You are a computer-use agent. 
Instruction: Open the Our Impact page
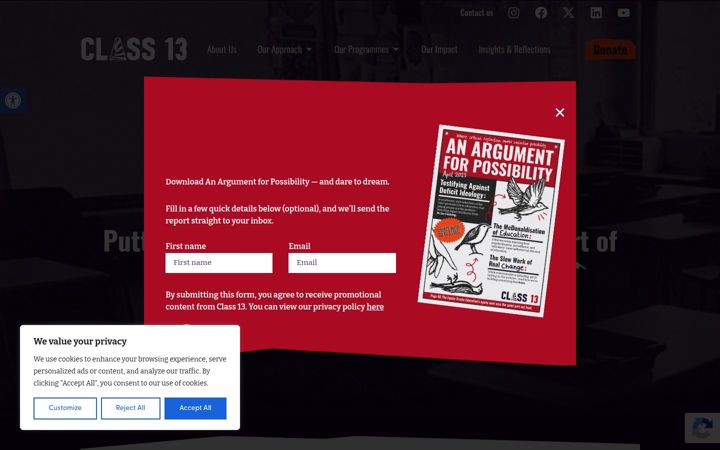pos(439,49)
